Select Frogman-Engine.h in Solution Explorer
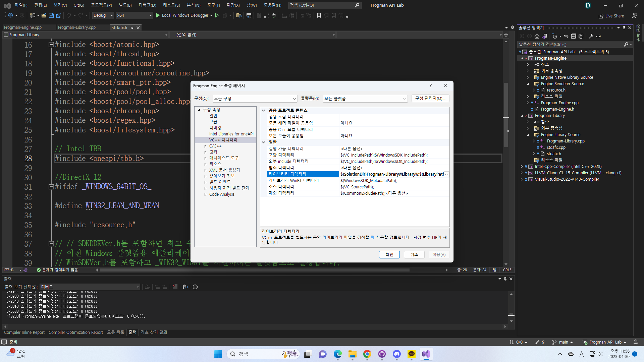Viewport: 644px width, 362px height. 557,109
